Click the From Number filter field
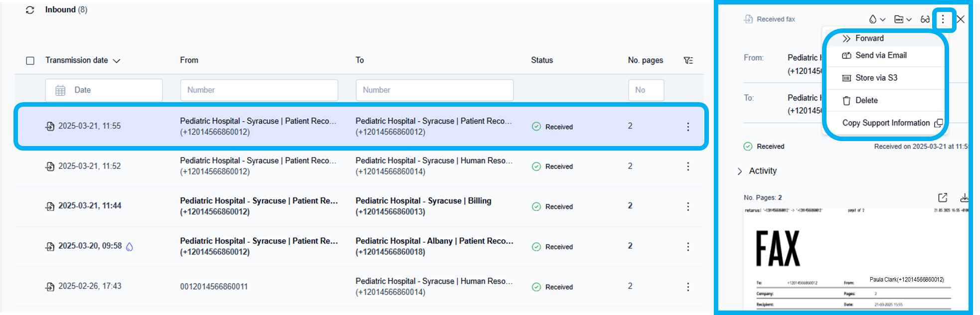 click(x=259, y=90)
